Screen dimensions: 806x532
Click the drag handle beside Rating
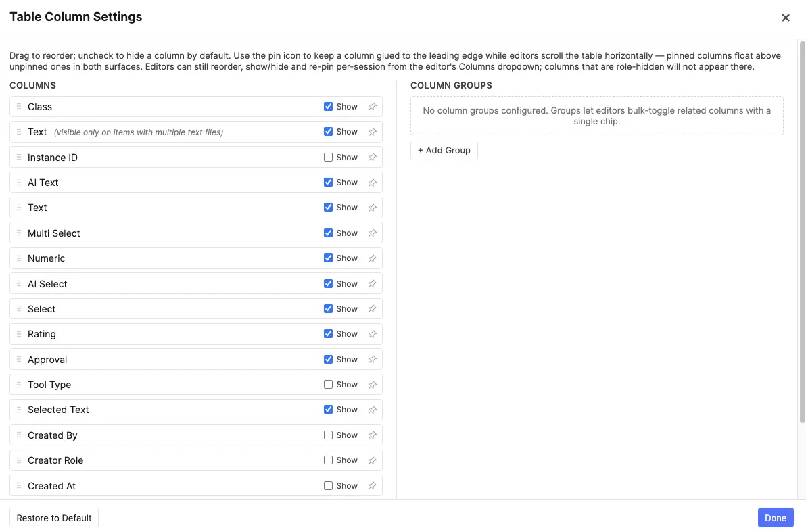point(18,334)
